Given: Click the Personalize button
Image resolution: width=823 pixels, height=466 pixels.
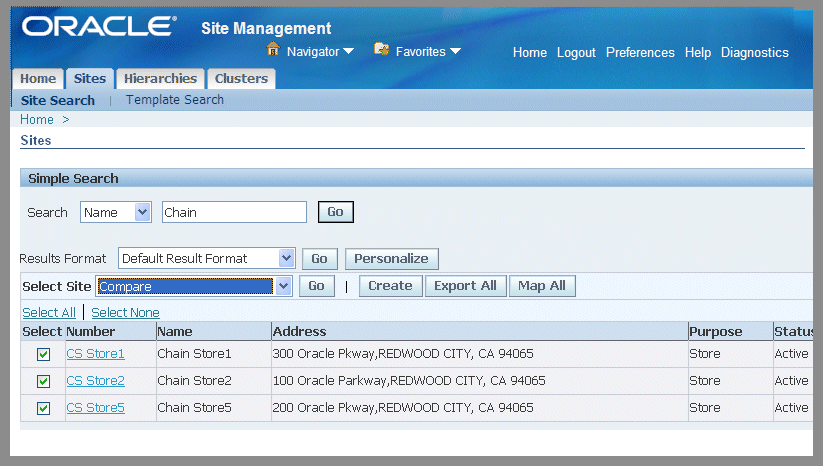Looking at the screenshot, I should (x=392, y=259).
